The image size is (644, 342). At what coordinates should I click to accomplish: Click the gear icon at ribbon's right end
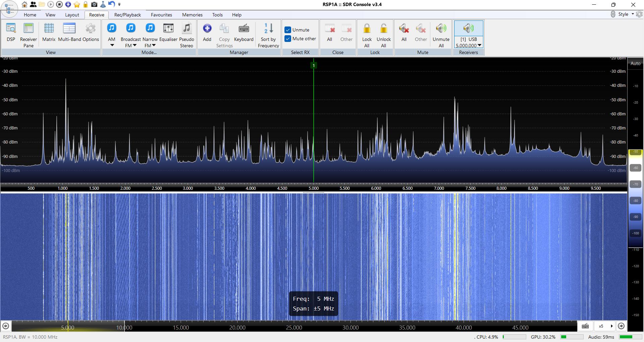coord(639,14)
